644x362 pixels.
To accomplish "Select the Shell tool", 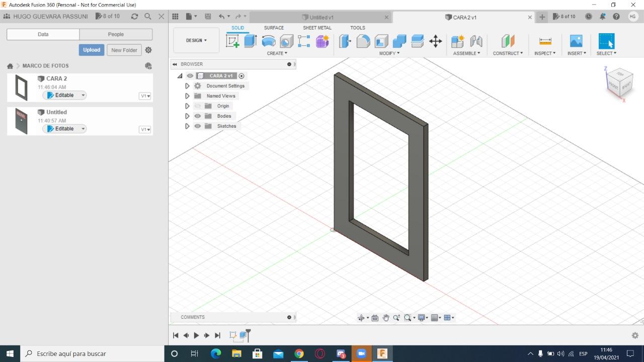I will click(381, 41).
